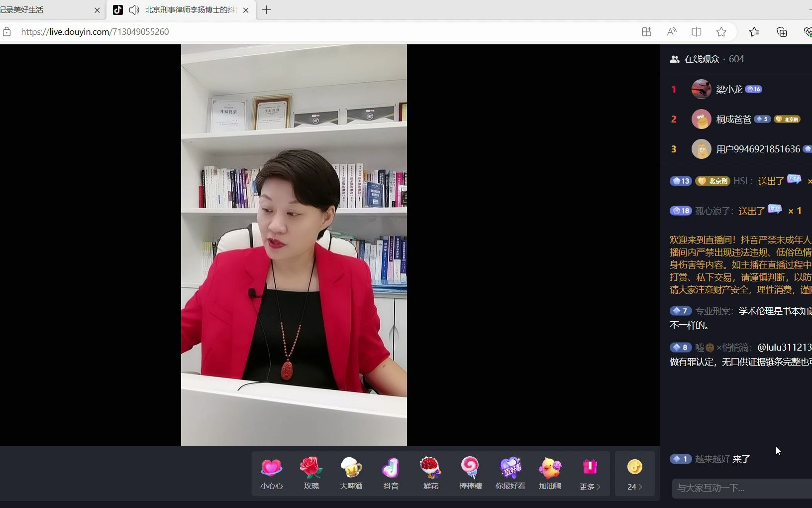Image resolution: width=812 pixels, height=508 pixels.
Task: Open 更多 gifts list
Action: (x=590, y=474)
